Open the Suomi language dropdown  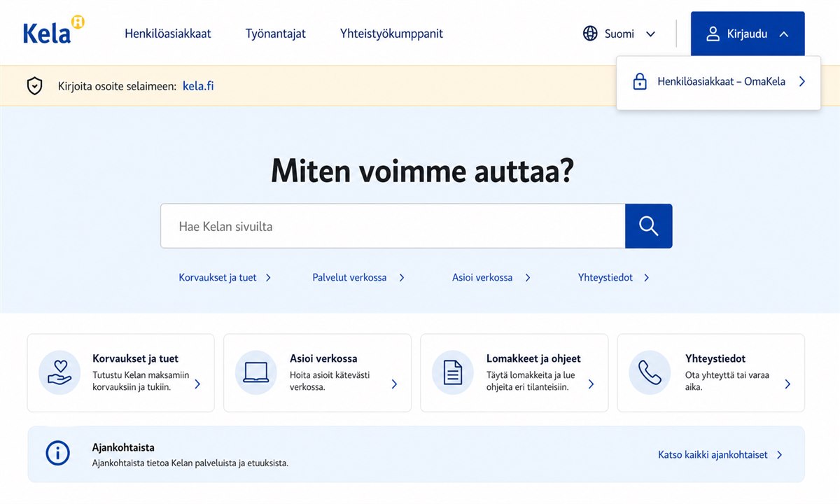click(619, 34)
